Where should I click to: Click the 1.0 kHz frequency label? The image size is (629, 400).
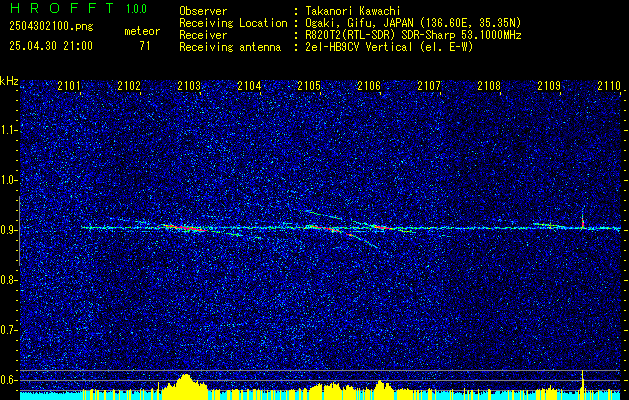[8, 180]
